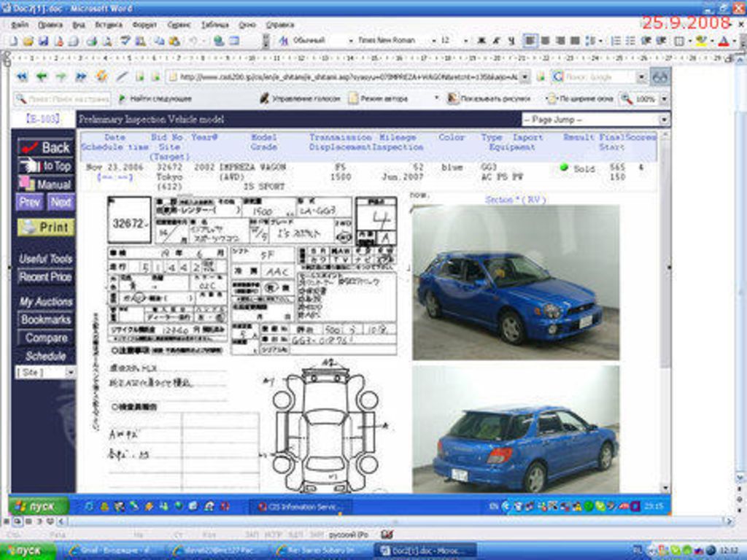Toggle the numbered list

(x=616, y=42)
